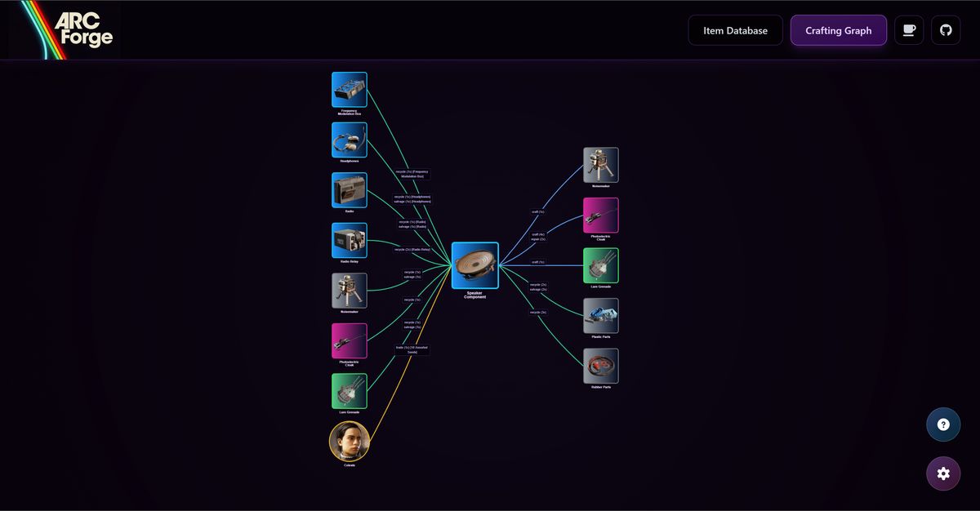Image resolution: width=980 pixels, height=511 pixels.
Task: Select the Plastic Parts node
Action: coord(600,315)
